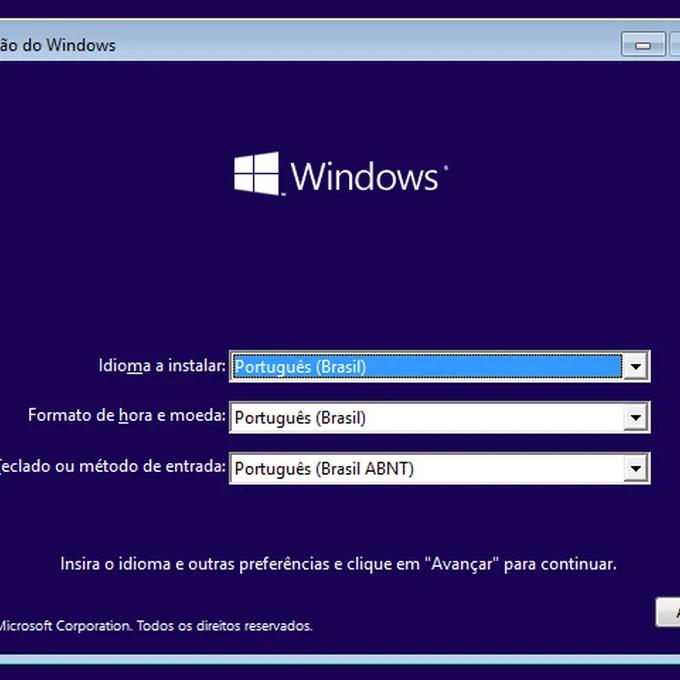The image size is (680, 680).
Task: Click the "Insira o idioma e outras preferências" instruction text
Action: 338,564
